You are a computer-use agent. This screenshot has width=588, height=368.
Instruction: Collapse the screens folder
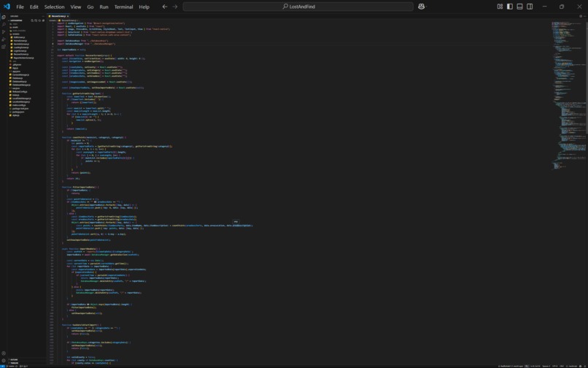pos(16,34)
